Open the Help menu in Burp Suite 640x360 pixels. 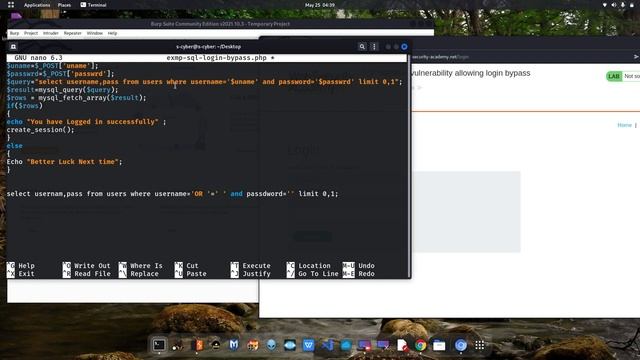[x=112, y=33]
